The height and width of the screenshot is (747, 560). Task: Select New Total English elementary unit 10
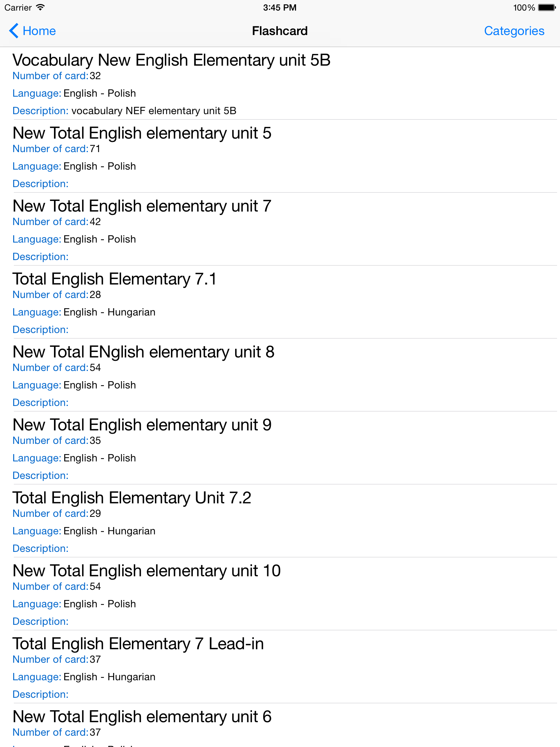(x=146, y=570)
